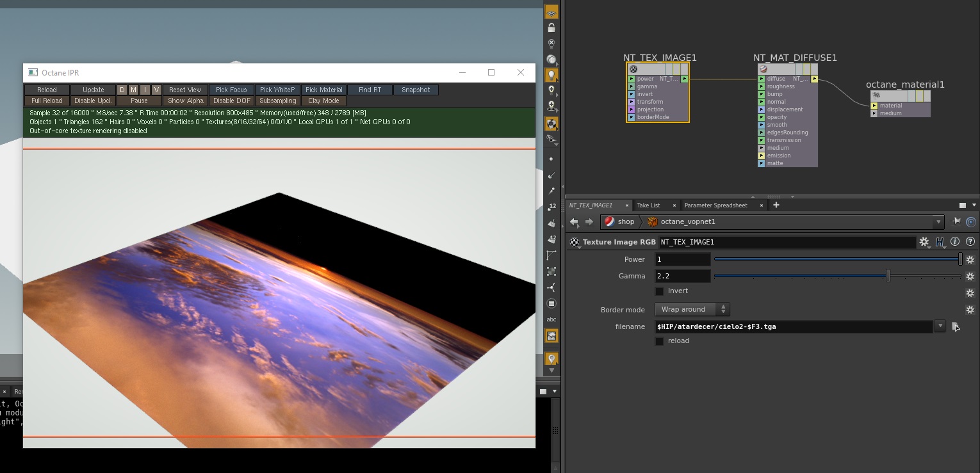Viewport: 980px width, 473px height.
Task: Click the Gamma slider handle
Action: pyautogui.click(x=888, y=277)
